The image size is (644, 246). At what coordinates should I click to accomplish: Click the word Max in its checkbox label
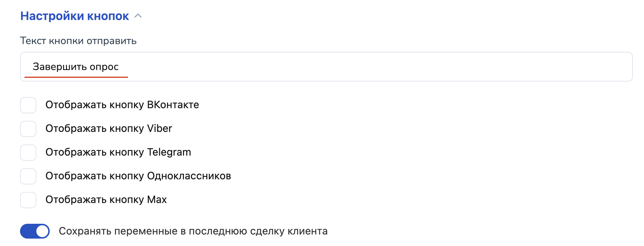click(157, 200)
